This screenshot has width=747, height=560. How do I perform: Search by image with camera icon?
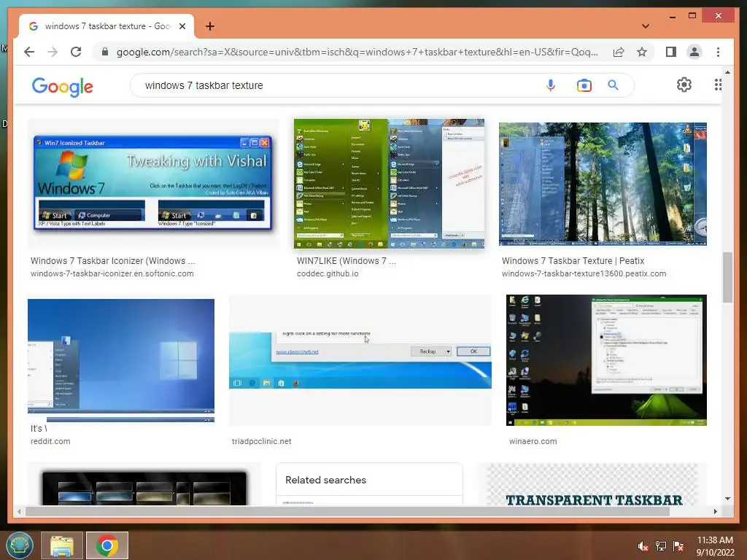coord(584,85)
